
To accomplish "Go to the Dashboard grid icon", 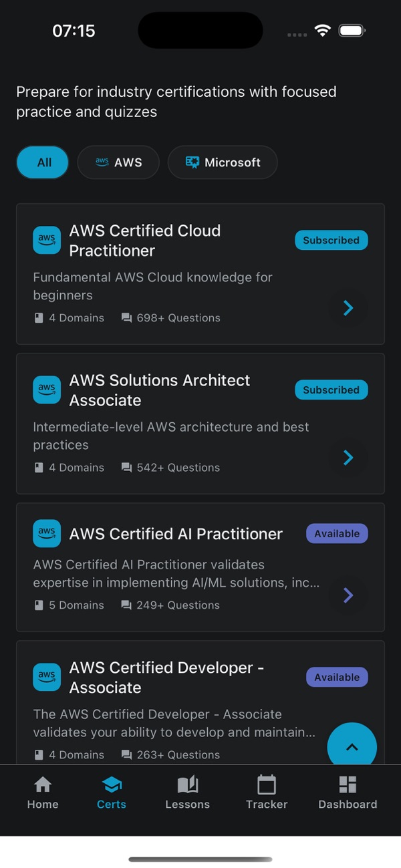I will [348, 784].
